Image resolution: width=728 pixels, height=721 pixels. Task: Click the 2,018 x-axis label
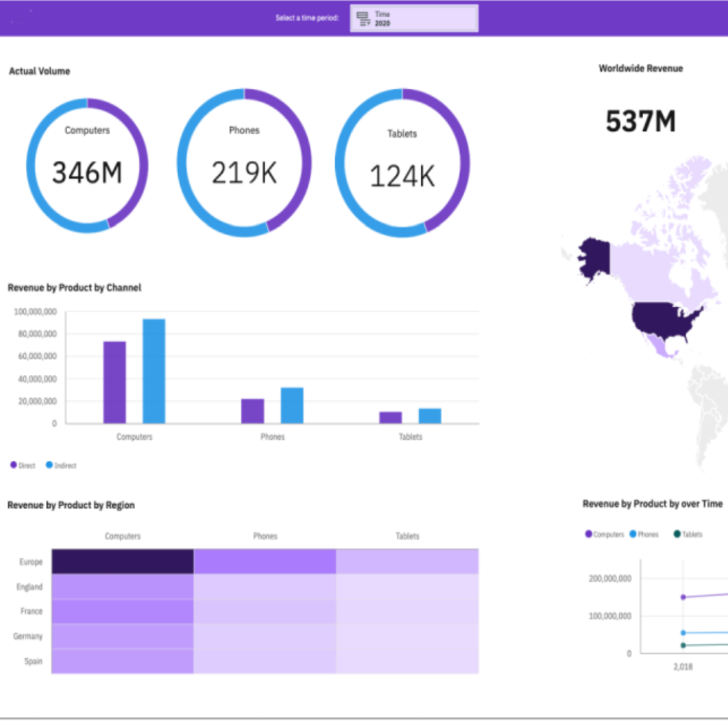[683, 667]
